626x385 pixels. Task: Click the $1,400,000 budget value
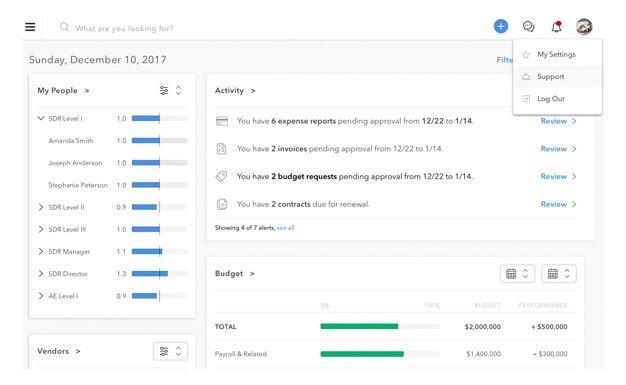click(x=483, y=354)
